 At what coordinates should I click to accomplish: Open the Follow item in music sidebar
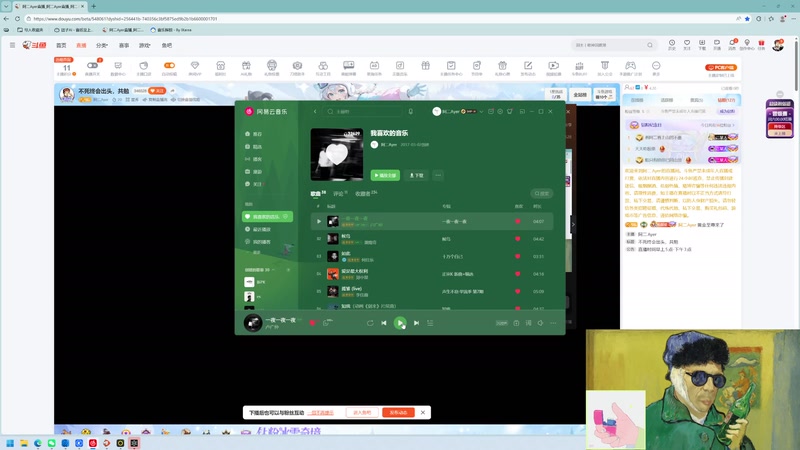point(254,184)
